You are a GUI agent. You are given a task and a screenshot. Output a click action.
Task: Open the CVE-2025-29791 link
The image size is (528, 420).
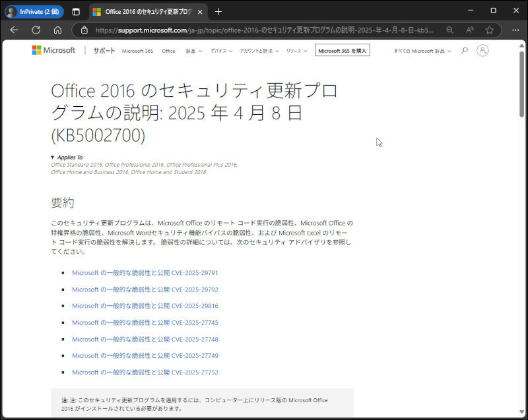pos(145,273)
